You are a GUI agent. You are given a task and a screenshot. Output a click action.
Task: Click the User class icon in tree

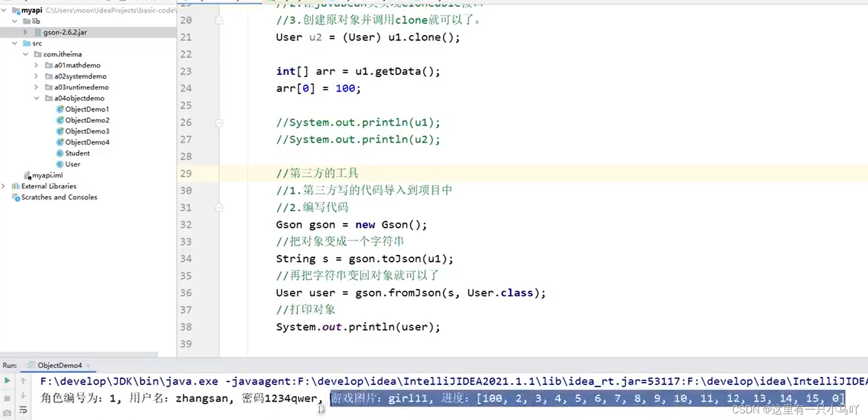pos(60,164)
